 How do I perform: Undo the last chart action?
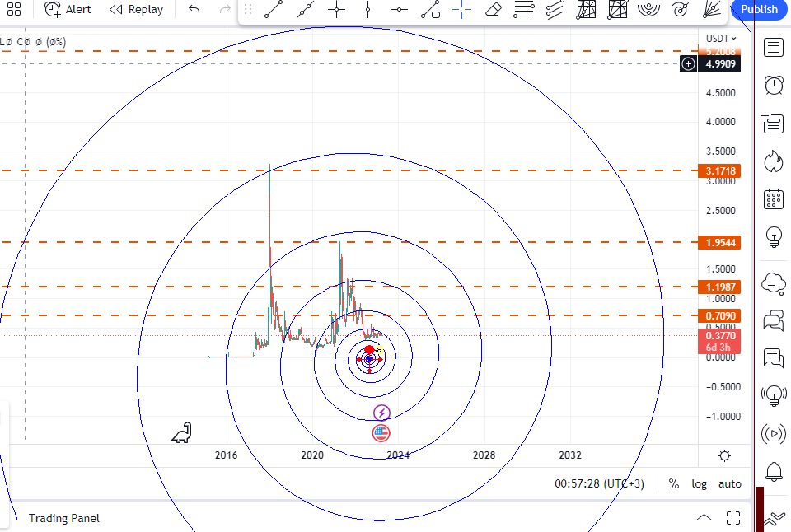tap(194, 9)
